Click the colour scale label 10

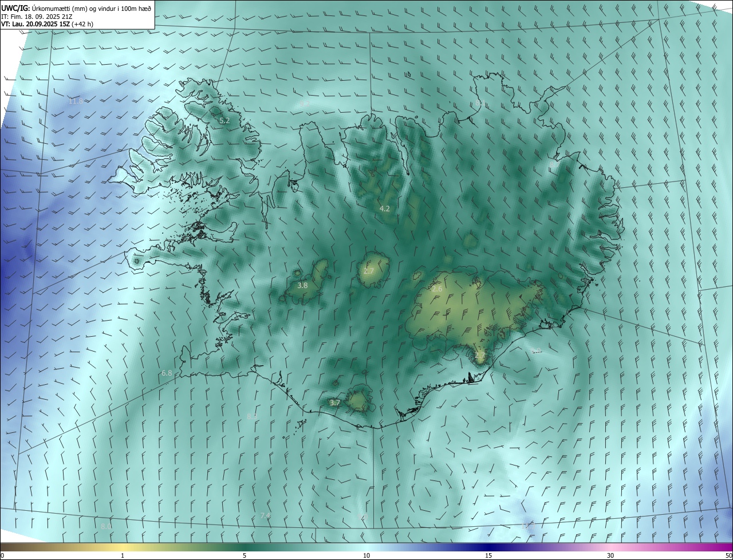pos(366,555)
